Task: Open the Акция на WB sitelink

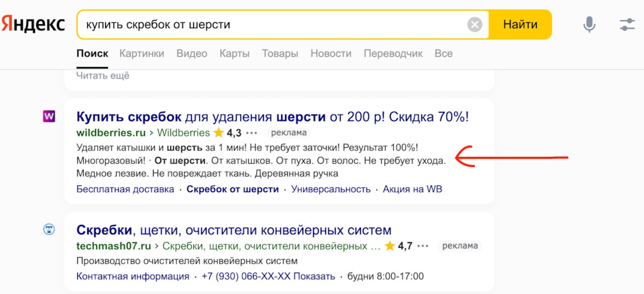Action: click(x=413, y=189)
